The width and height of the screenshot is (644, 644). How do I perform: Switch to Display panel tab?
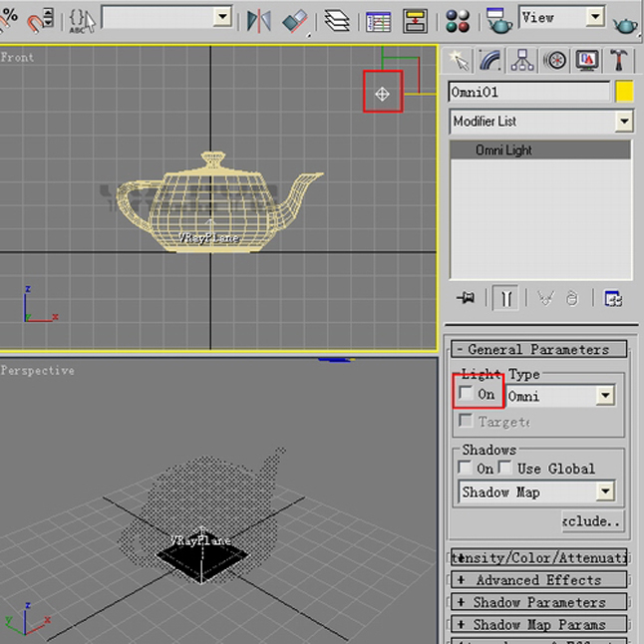coord(587,61)
